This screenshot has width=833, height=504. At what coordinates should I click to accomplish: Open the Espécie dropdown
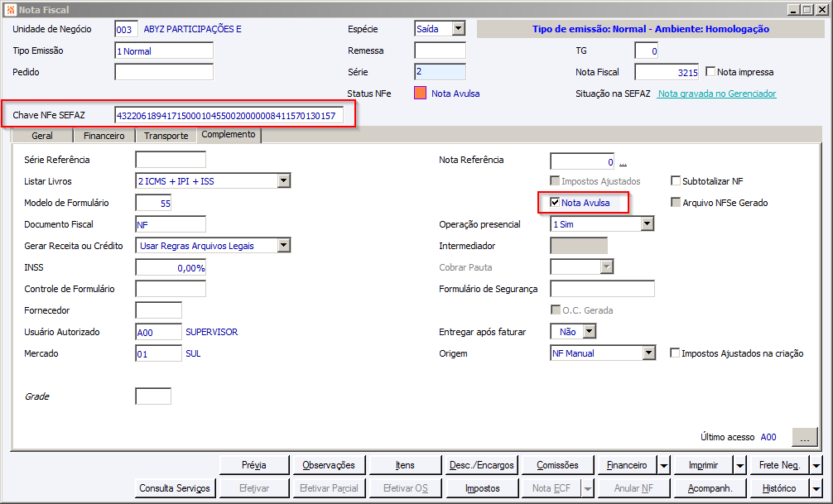tap(459, 29)
